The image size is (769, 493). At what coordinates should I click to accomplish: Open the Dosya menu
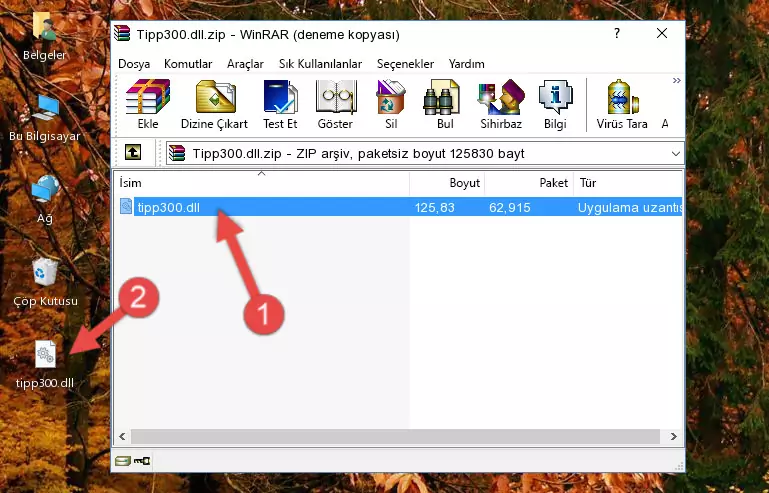134,64
